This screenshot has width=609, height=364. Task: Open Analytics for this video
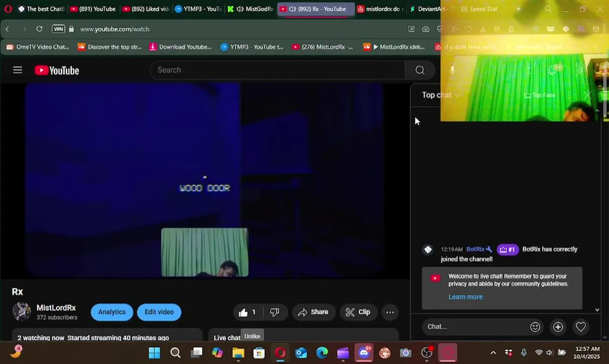(x=112, y=312)
